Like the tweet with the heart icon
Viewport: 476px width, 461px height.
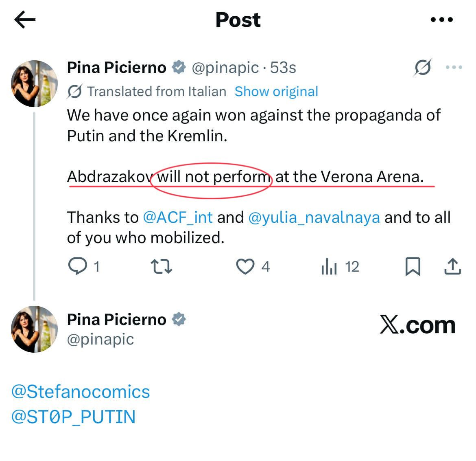245,267
